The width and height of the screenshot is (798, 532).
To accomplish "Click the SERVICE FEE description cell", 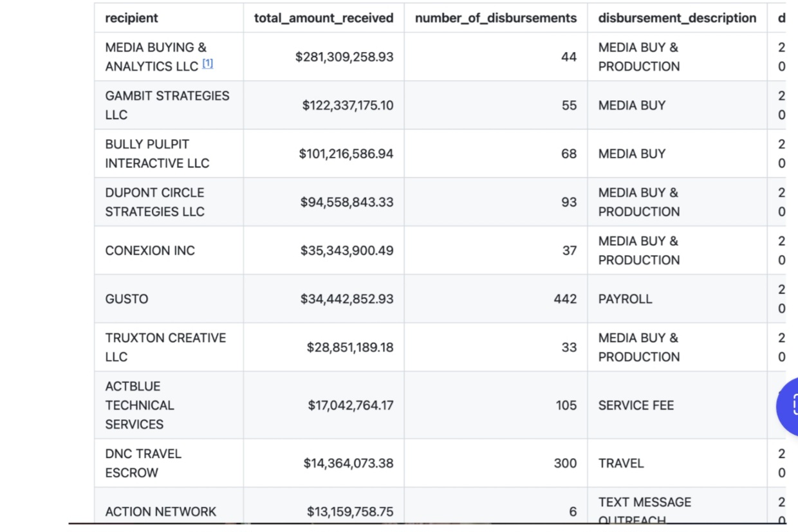I will pos(636,405).
